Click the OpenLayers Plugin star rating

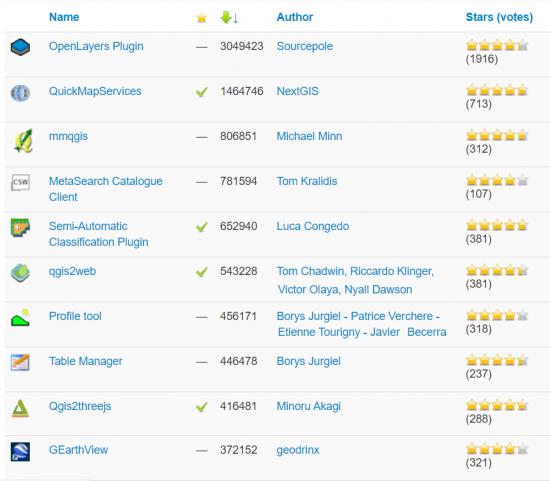click(x=497, y=46)
